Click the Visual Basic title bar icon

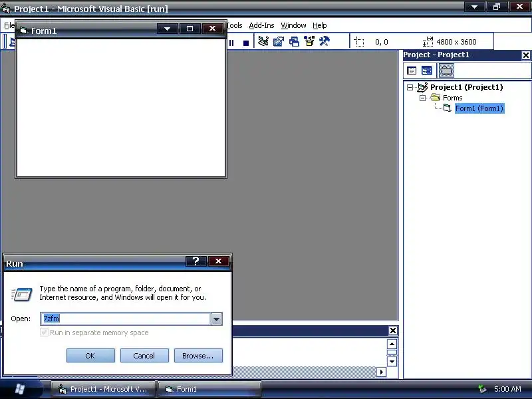coord(6,9)
